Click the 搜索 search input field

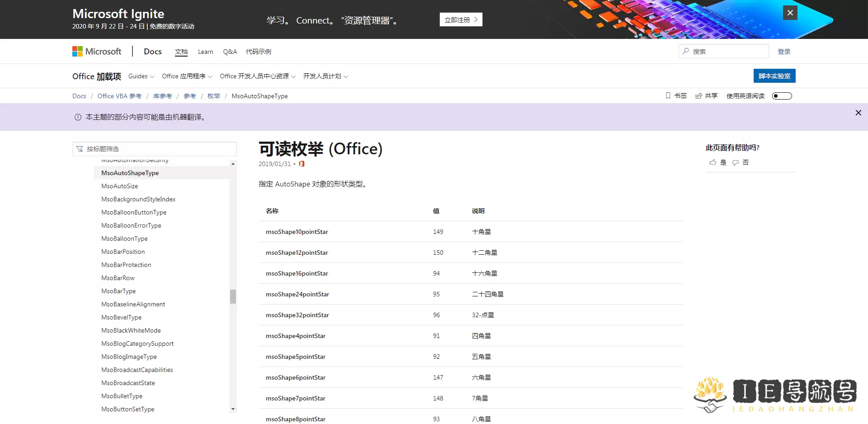724,51
